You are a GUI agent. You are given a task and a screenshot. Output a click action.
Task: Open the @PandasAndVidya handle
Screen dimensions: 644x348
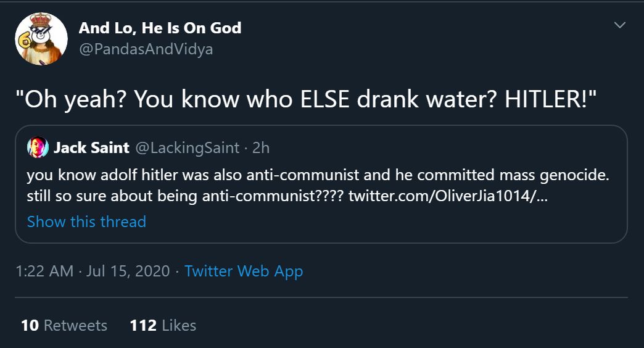click(x=146, y=49)
